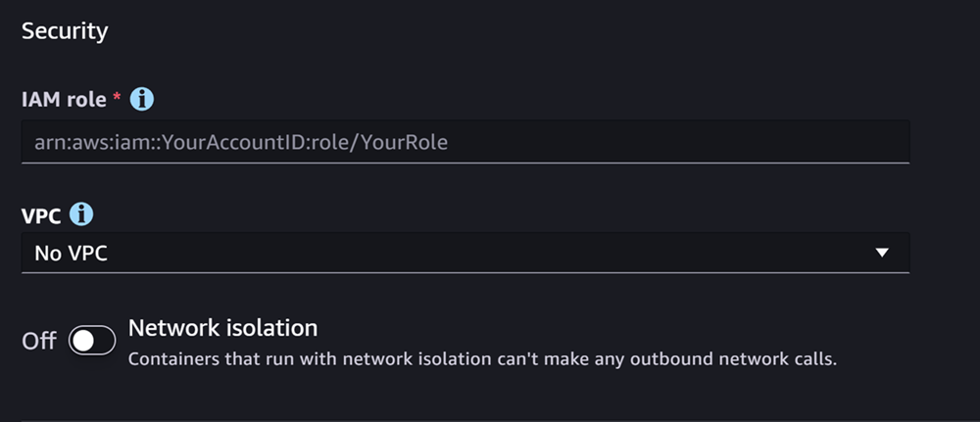This screenshot has height=422, width=980.
Task: Click the 'Off' label beside the toggle
Action: [39, 342]
